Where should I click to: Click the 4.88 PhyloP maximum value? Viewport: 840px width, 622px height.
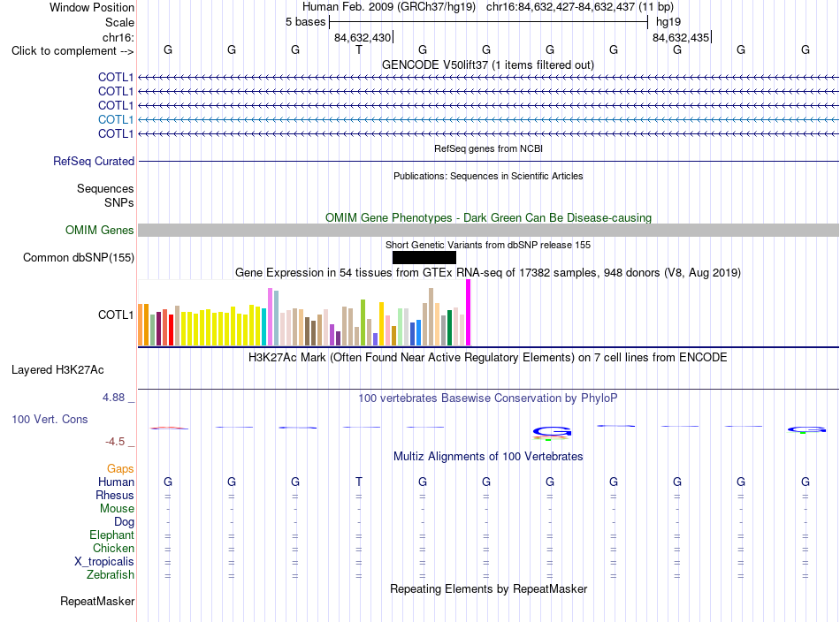[113, 398]
